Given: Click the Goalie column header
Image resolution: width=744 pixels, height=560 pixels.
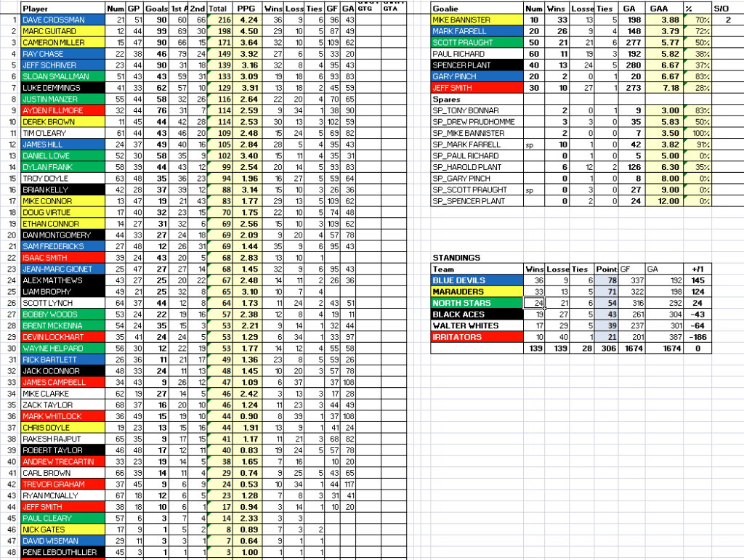Looking at the screenshot, I should [x=477, y=9].
